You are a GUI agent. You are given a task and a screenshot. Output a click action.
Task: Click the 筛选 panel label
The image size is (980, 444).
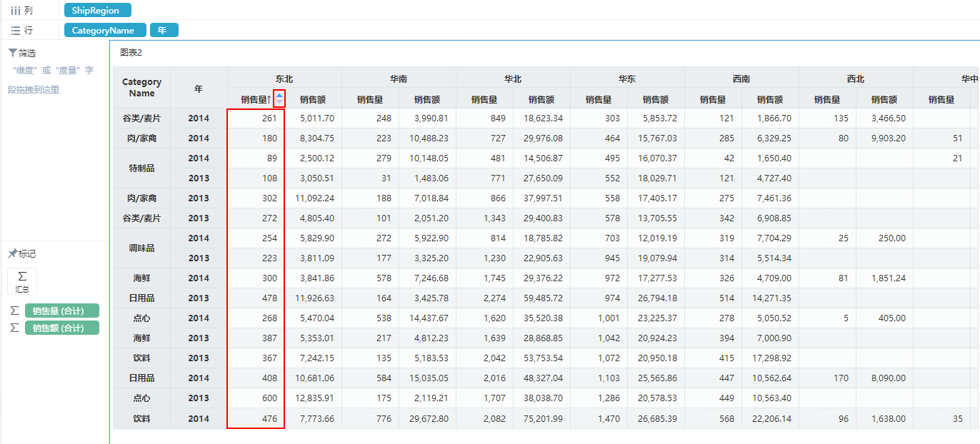point(27,53)
